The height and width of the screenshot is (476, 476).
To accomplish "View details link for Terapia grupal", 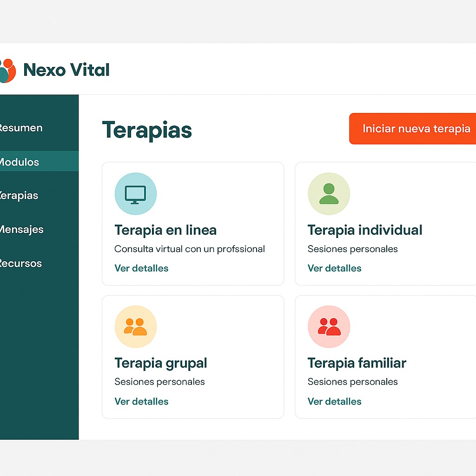I will pos(141,401).
